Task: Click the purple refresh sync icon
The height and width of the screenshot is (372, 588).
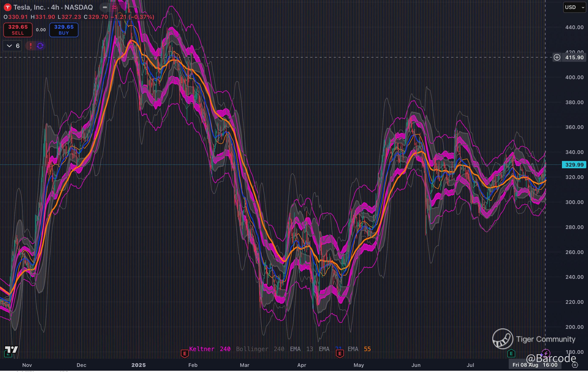Action: (40, 46)
